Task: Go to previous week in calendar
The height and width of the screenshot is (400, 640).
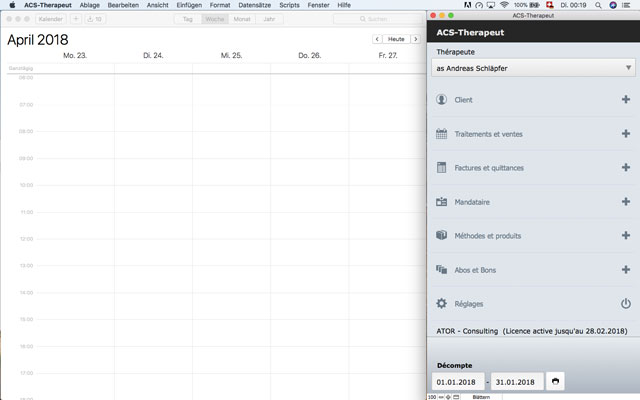Action: [x=377, y=39]
